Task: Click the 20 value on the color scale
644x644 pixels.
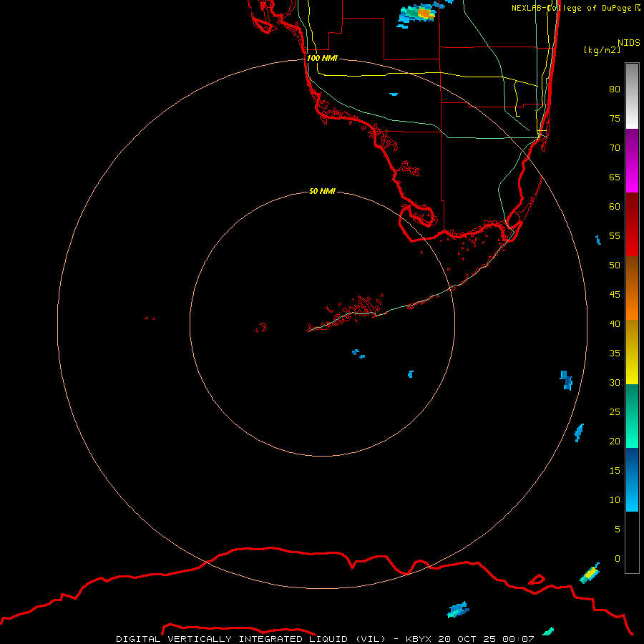Action: pos(615,441)
